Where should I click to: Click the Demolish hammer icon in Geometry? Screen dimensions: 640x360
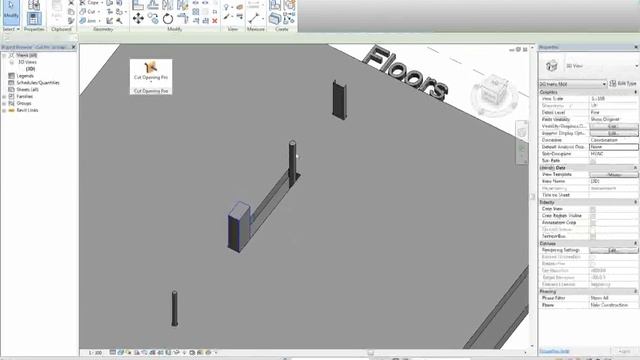pyautogui.click(x=120, y=20)
